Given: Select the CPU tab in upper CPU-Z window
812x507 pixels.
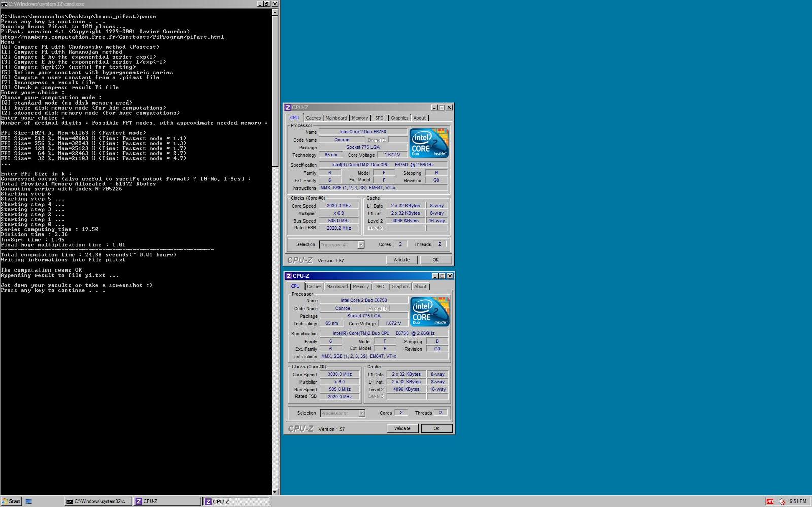Looking at the screenshot, I should point(294,117).
